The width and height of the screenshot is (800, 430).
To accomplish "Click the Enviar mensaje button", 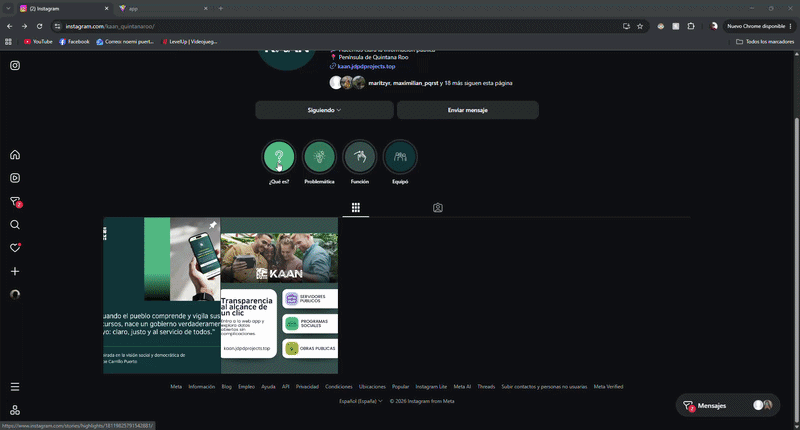I will point(468,110).
